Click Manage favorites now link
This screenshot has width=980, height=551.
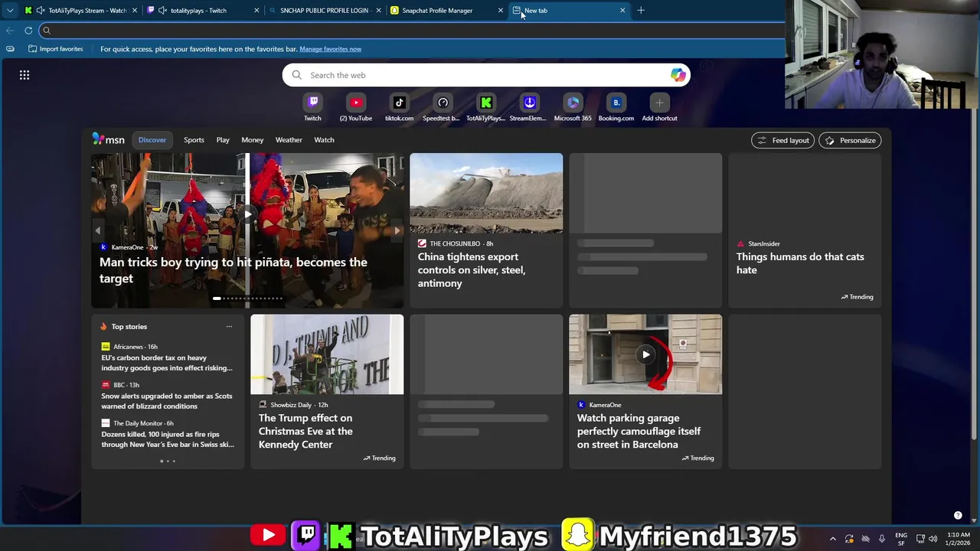click(x=330, y=49)
